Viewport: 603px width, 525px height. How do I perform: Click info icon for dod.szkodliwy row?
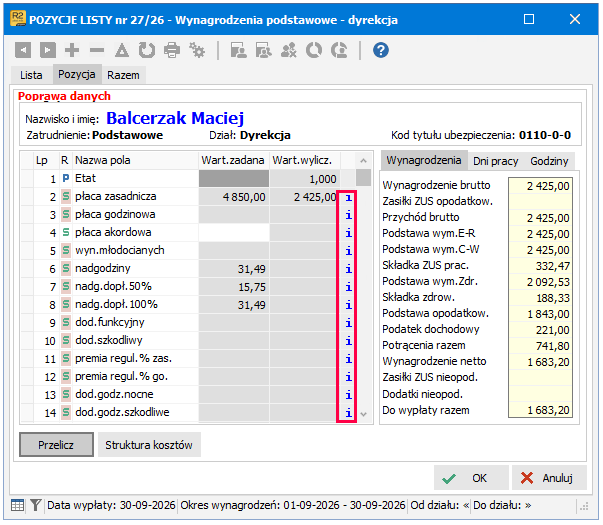pos(348,341)
